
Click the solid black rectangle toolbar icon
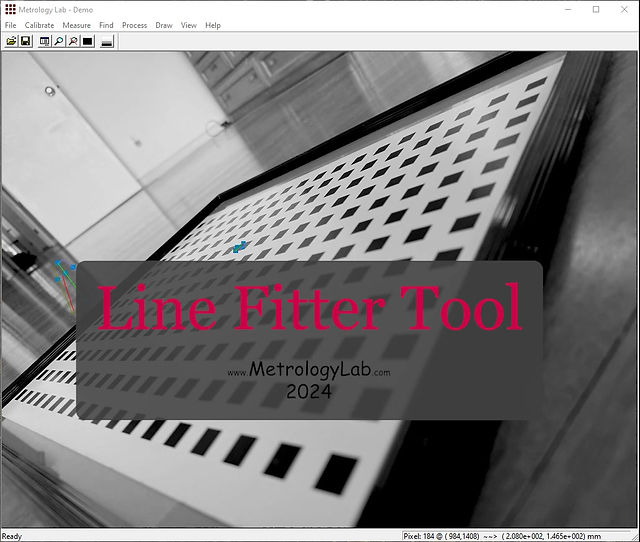pos(88,41)
